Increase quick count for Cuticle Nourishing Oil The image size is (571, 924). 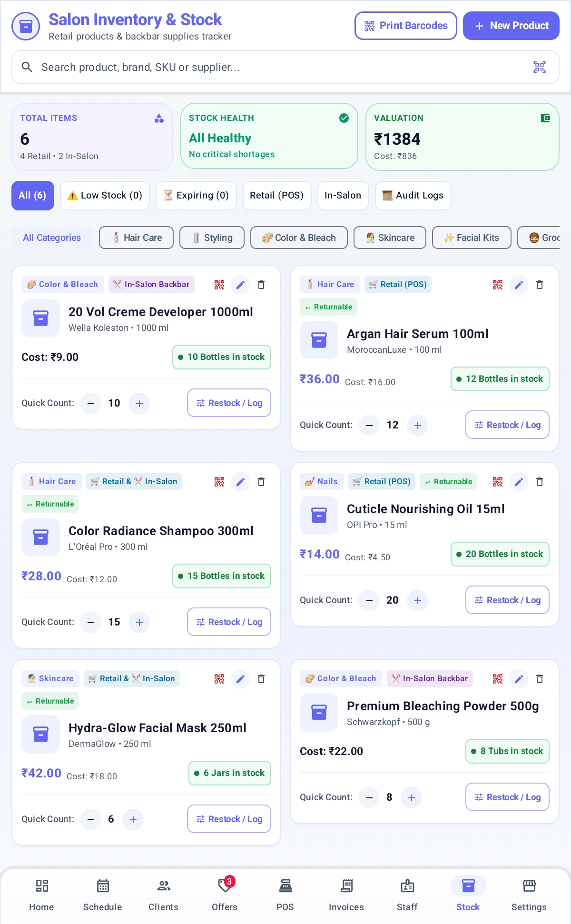pos(418,601)
